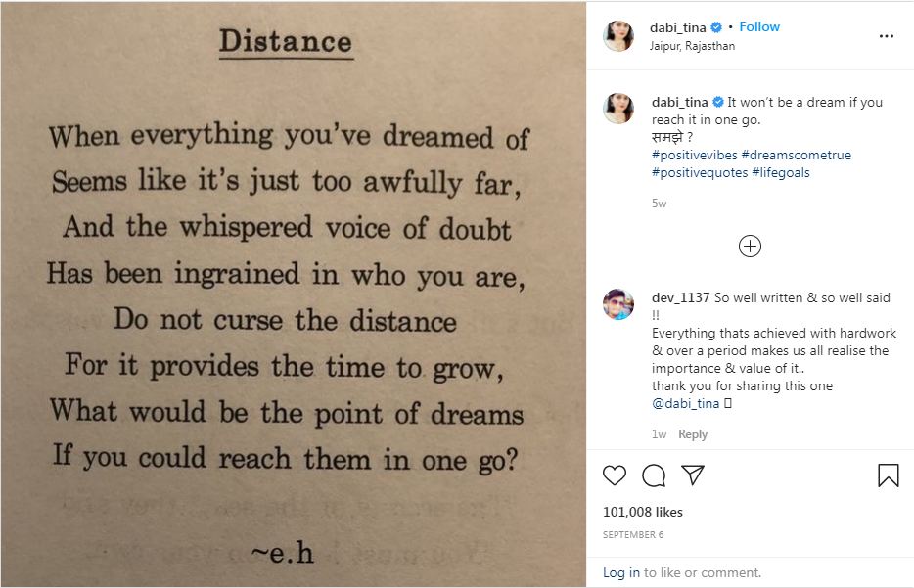Open the dev_1137 username link

tap(681, 297)
